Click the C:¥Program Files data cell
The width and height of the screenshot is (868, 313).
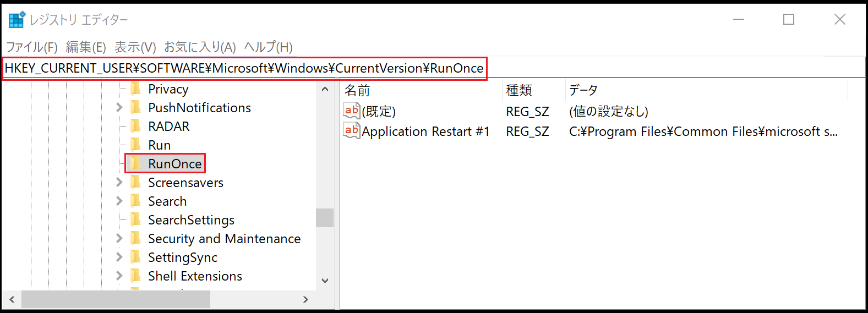coord(703,131)
